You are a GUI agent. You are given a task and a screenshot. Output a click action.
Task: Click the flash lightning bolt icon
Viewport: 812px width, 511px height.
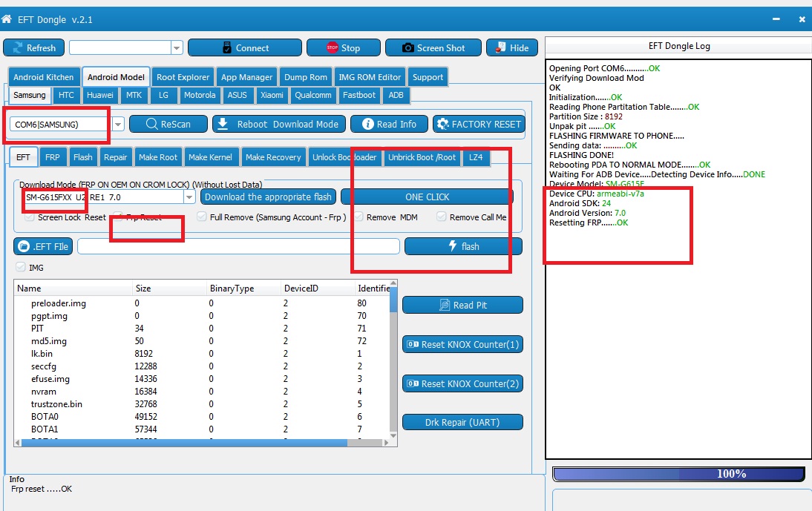point(453,245)
